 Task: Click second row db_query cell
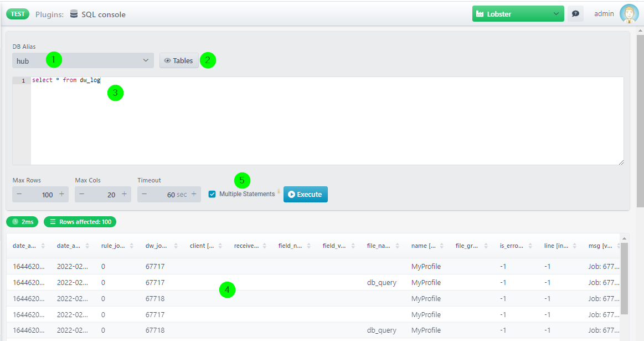pyautogui.click(x=382, y=283)
